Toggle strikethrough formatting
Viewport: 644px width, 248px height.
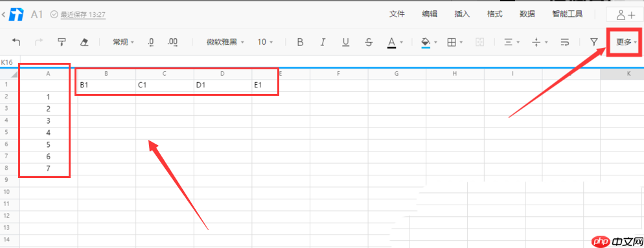tap(369, 42)
